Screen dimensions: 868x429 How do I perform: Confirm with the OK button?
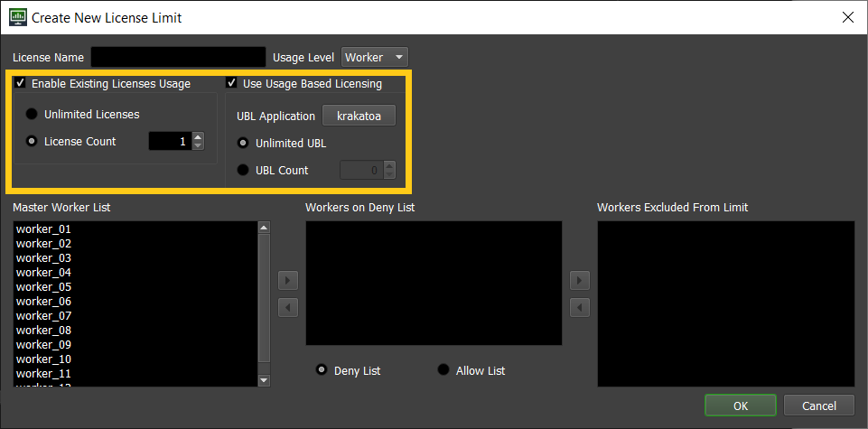tap(741, 406)
